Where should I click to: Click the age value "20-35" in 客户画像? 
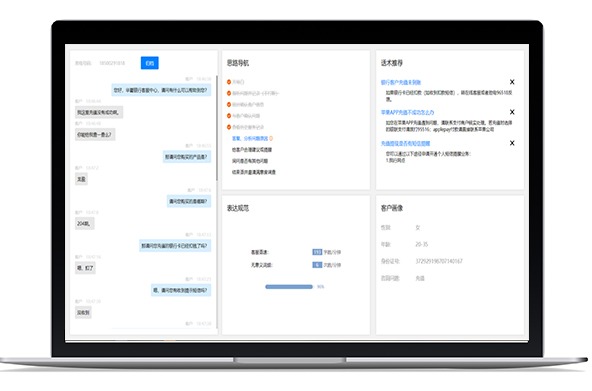[422, 244]
